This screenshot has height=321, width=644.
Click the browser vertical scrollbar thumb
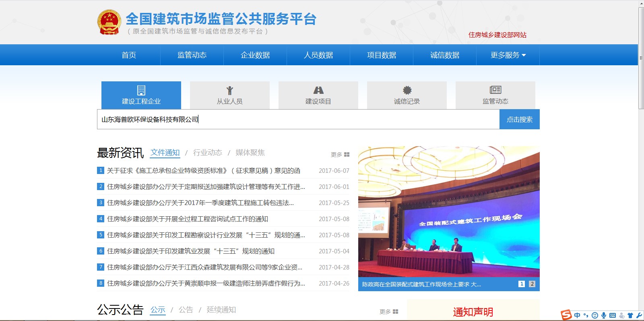click(641, 58)
